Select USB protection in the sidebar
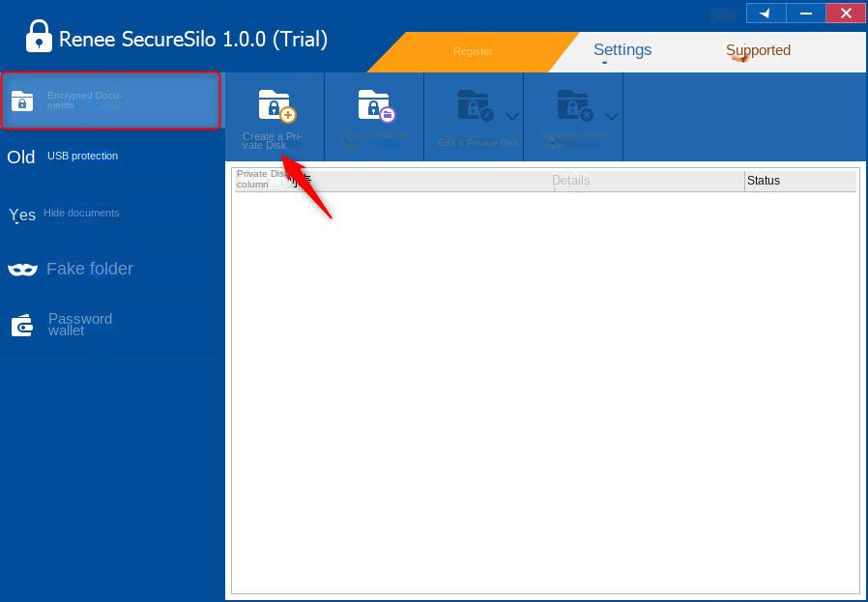Image resolution: width=868 pixels, height=602 pixels. [82, 157]
